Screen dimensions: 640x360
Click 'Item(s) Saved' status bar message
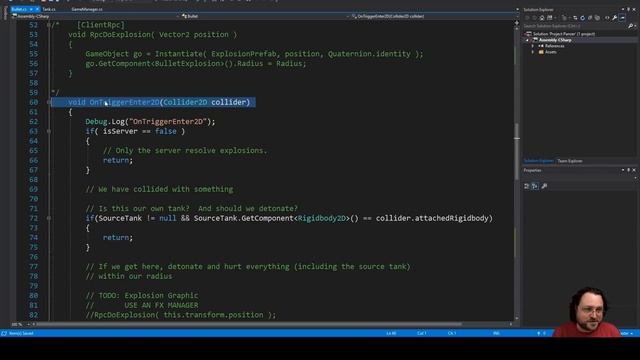click(x=21, y=333)
